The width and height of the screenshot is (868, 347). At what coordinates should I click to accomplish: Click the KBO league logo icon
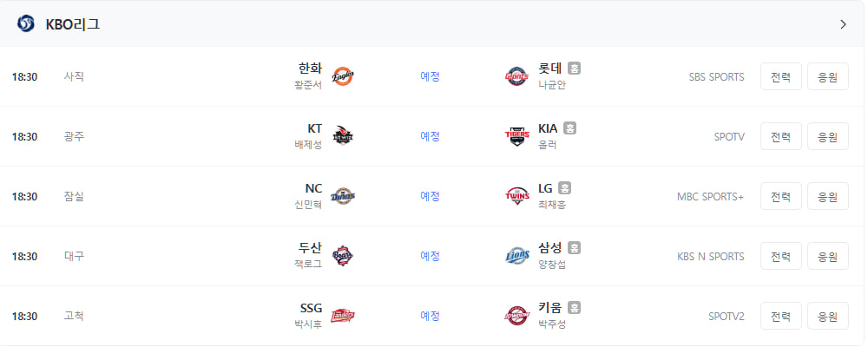pos(25,23)
